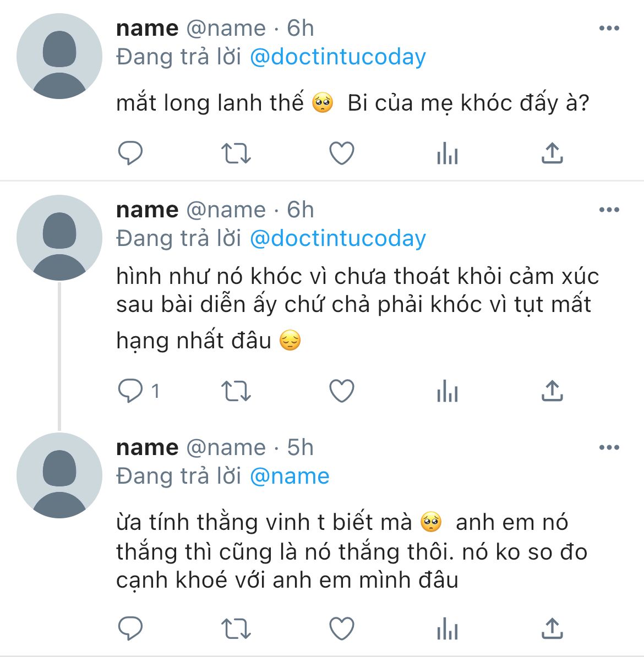Open more options for 'ừa tính thằng vinh' tweet

tap(609, 448)
